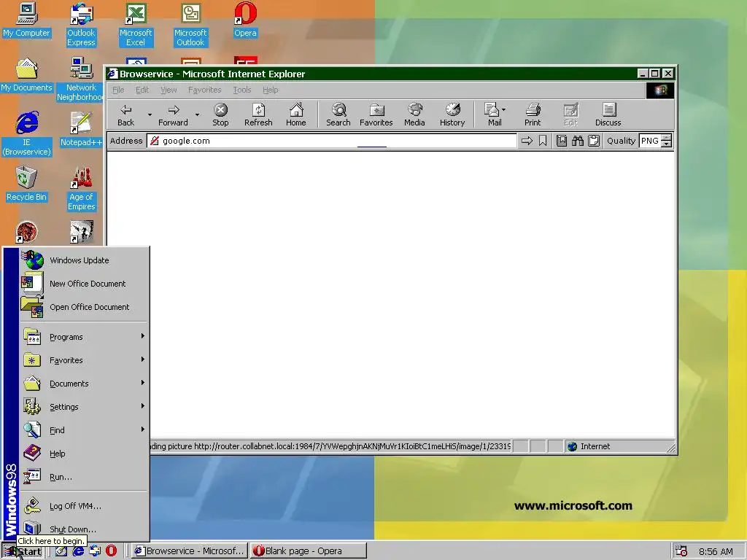Open the File menu in Internet Explorer
The width and height of the screenshot is (747, 560).
pos(117,90)
